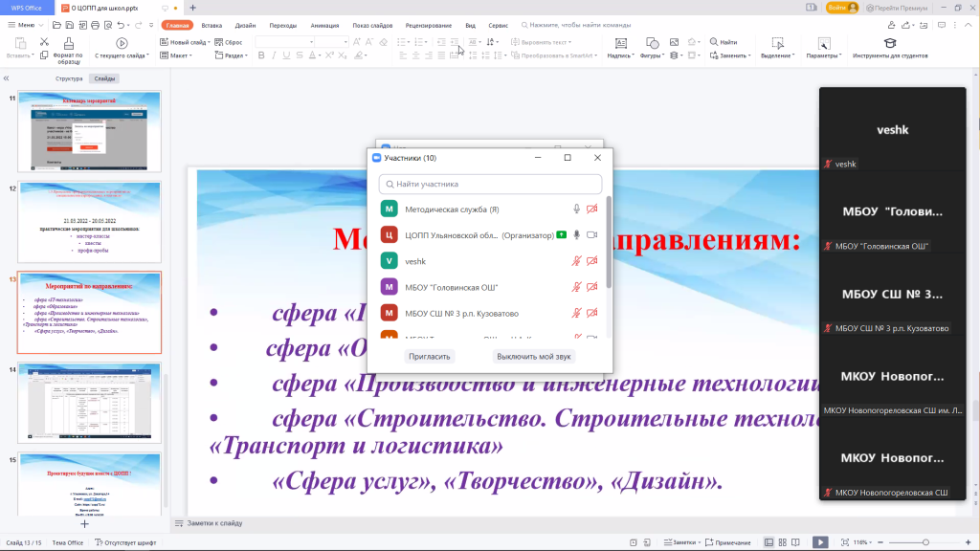Toggle italic formatting on the ribbon
This screenshot has height=551, width=980.
pyautogui.click(x=274, y=55)
